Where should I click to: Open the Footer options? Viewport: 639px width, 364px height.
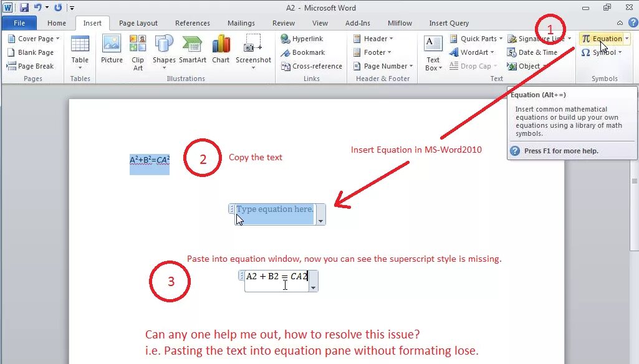tap(372, 52)
